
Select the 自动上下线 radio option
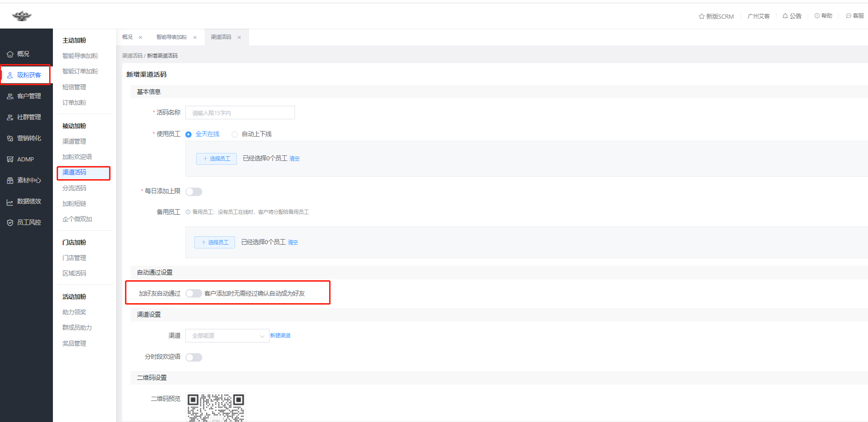[235, 134]
